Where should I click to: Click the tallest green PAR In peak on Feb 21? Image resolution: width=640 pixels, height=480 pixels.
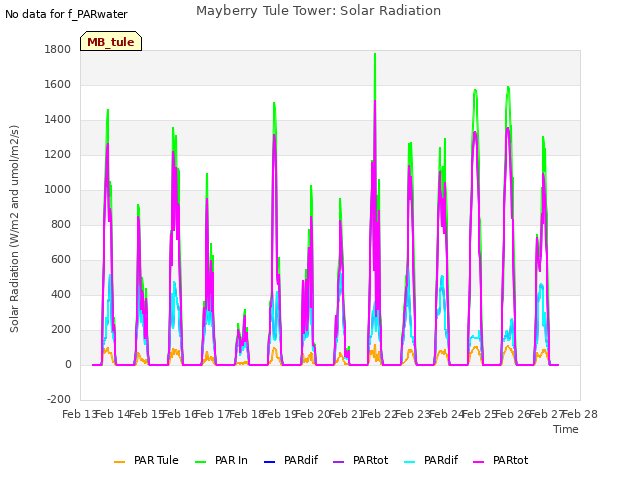[x=375, y=54]
